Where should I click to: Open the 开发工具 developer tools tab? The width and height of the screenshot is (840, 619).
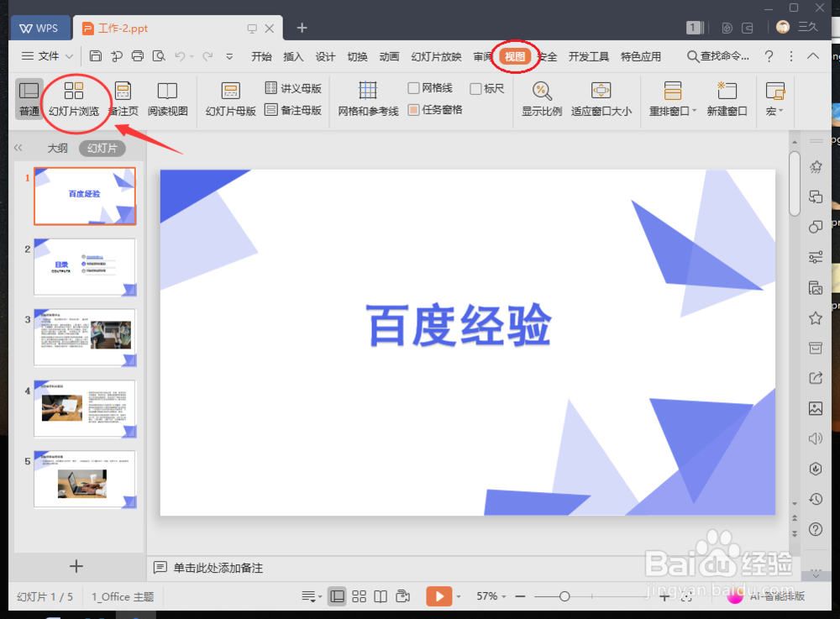click(x=589, y=56)
